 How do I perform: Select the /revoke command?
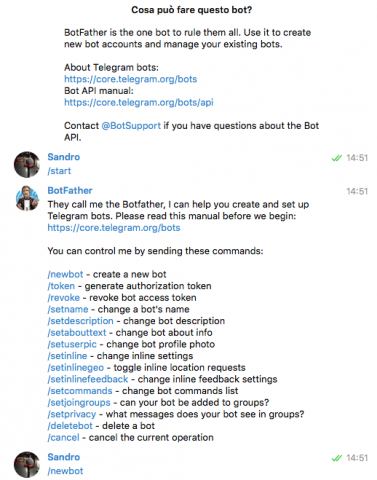click(x=64, y=298)
